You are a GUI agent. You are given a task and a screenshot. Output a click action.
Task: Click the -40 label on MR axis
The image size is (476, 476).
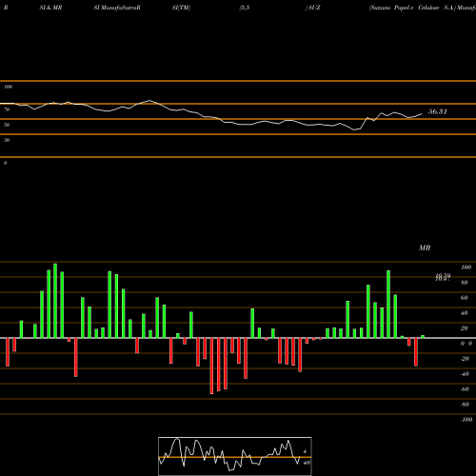465,374
